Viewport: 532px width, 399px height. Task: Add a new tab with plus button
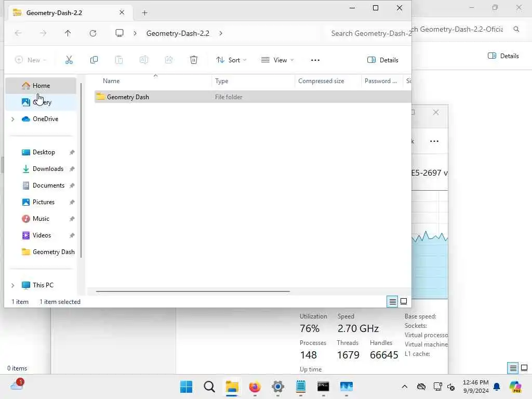144,13
